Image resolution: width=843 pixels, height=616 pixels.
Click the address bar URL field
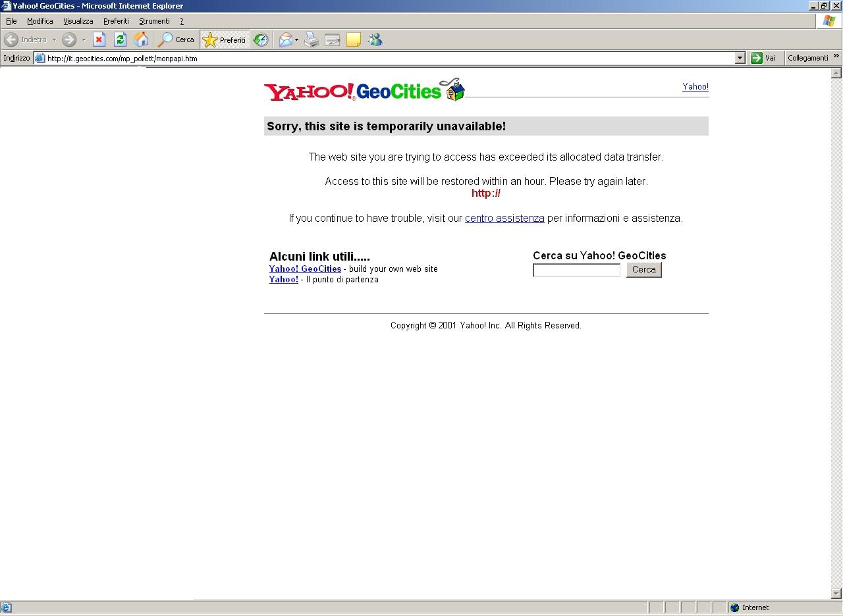point(390,58)
